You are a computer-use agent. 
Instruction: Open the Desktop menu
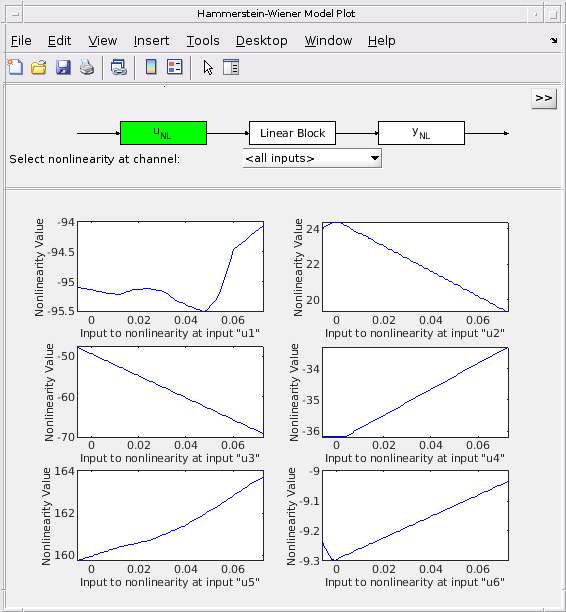point(262,41)
